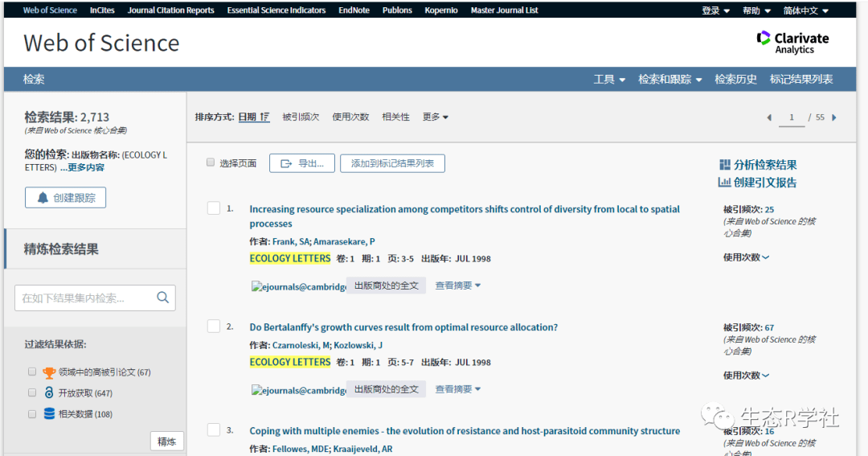The image size is (868, 456).
Task: Open the Do Bertalanffy's growth curves article
Action: (403, 327)
